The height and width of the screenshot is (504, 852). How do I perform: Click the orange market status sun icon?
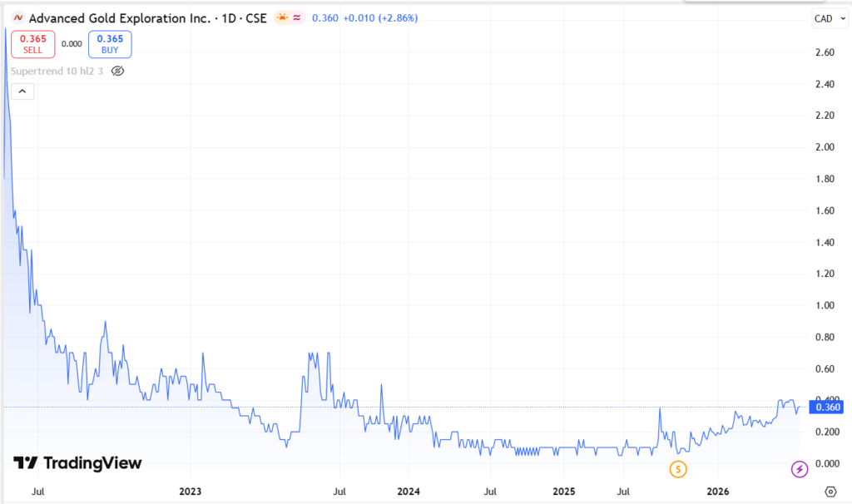coord(284,17)
